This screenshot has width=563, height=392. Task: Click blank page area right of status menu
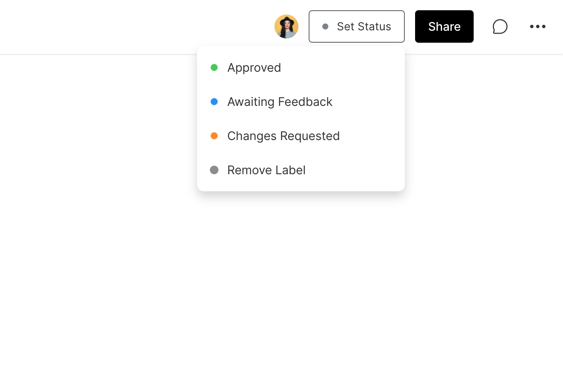483,128
